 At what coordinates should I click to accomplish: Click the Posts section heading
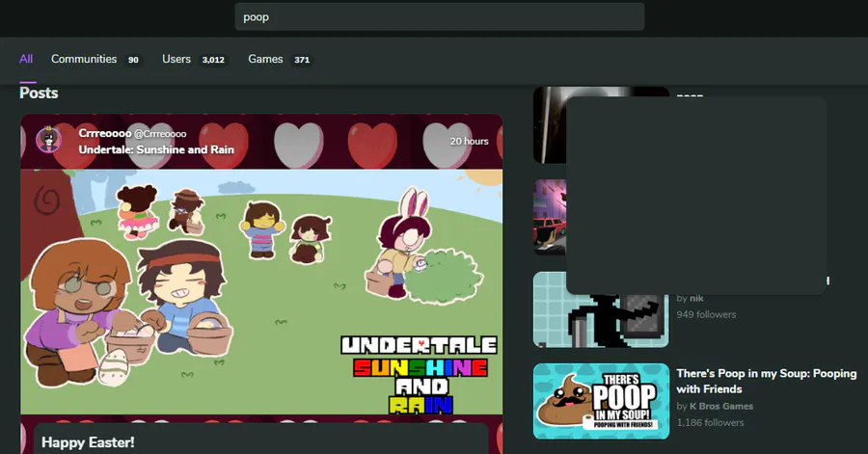point(39,93)
